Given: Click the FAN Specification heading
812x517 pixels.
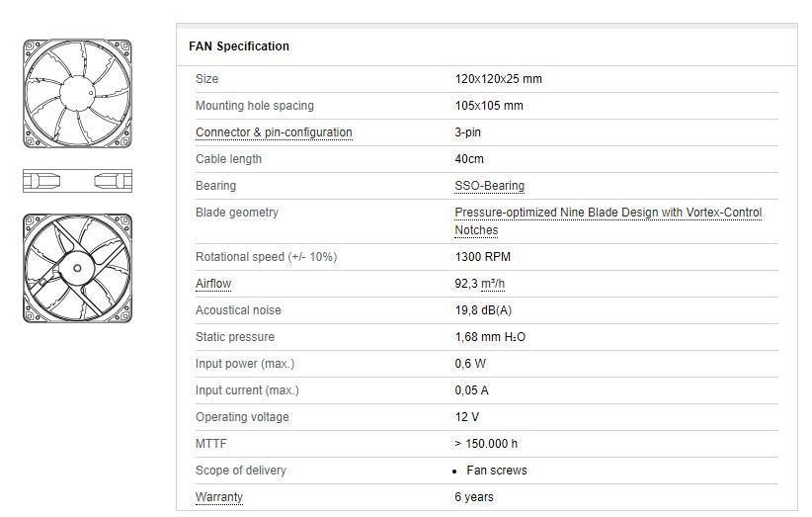Looking at the screenshot, I should pyautogui.click(x=239, y=46).
